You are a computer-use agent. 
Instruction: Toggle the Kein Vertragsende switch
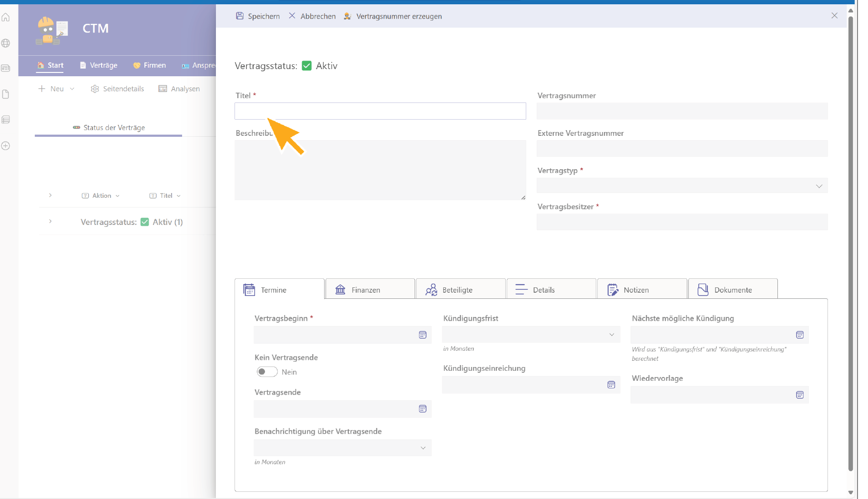pos(267,372)
